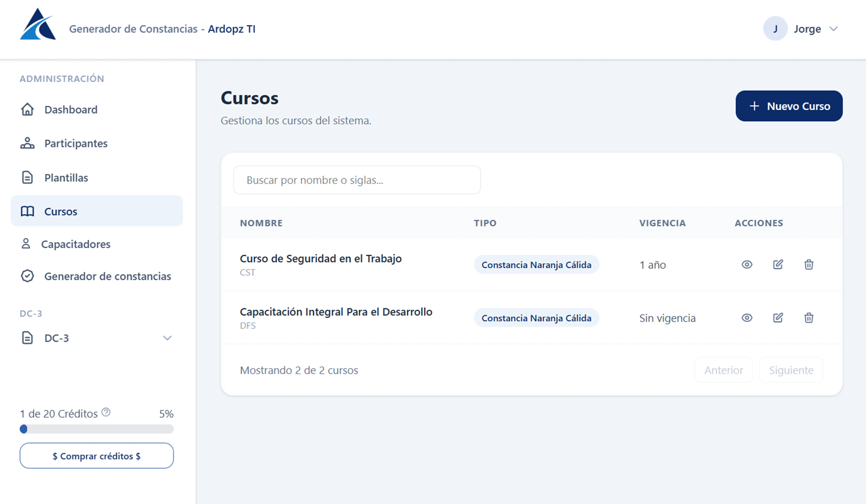Click the TIPO column header

click(485, 223)
